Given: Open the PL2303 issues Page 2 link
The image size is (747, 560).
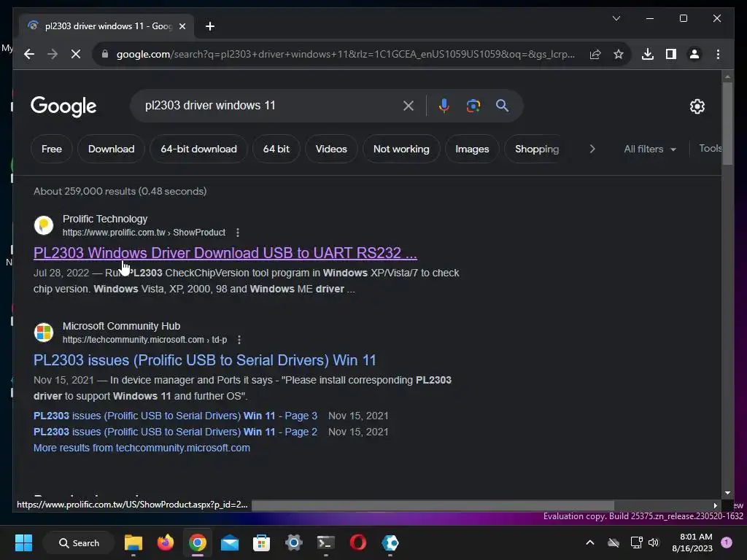Looking at the screenshot, I should click(175, 432).
